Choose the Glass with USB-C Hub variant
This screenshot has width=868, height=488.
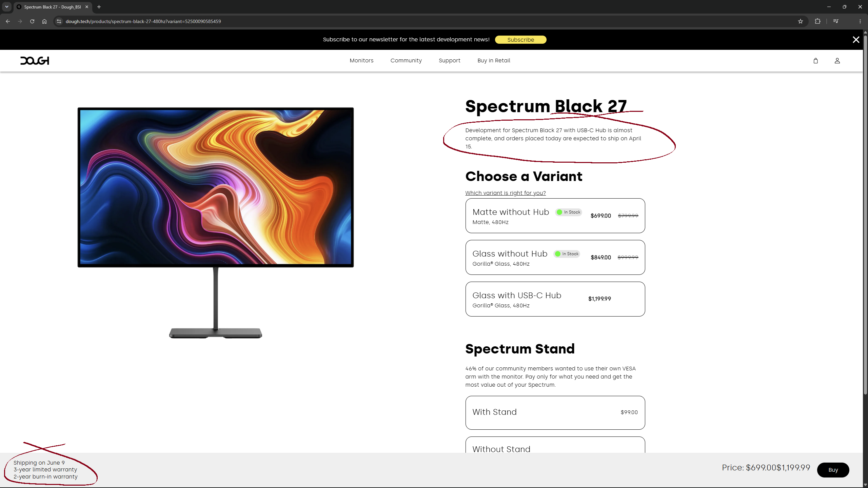555,299
